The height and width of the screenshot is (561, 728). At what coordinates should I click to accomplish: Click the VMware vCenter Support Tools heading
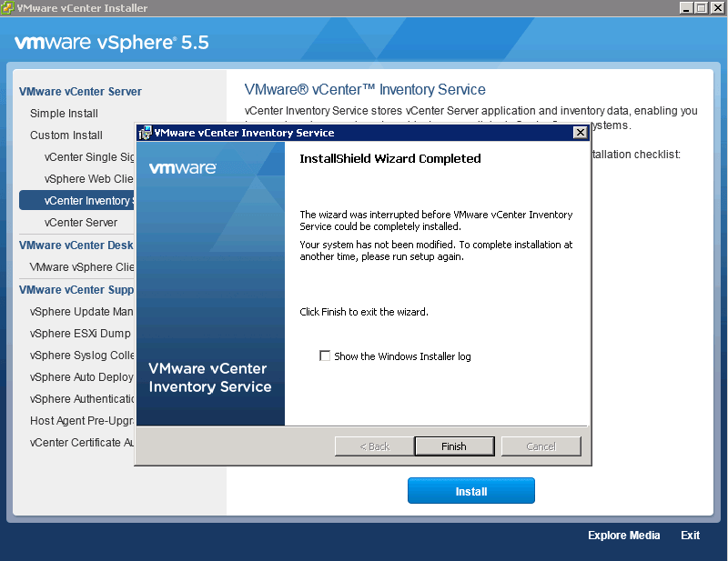(x=76, y=289)
